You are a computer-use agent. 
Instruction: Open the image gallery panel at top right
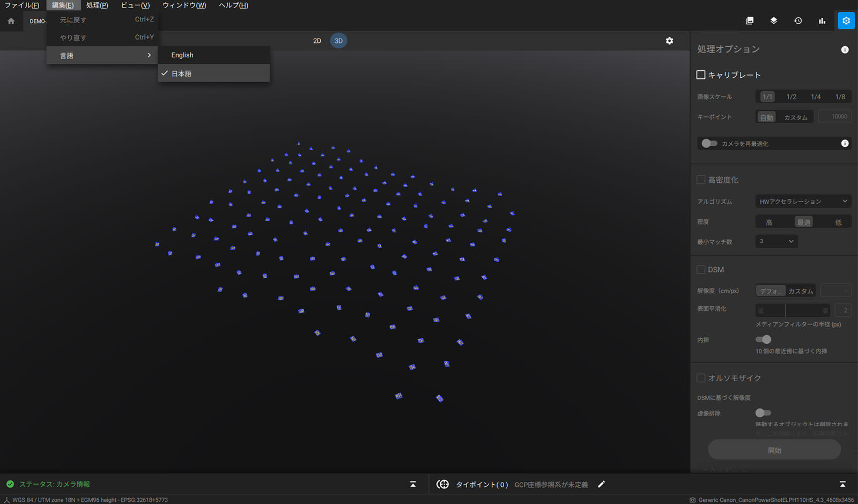(749, 21)
